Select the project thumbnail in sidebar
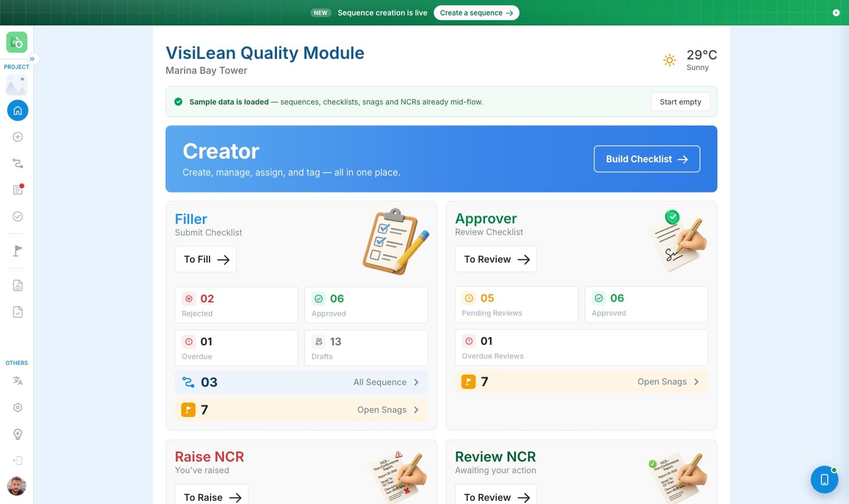 (16, 85)
